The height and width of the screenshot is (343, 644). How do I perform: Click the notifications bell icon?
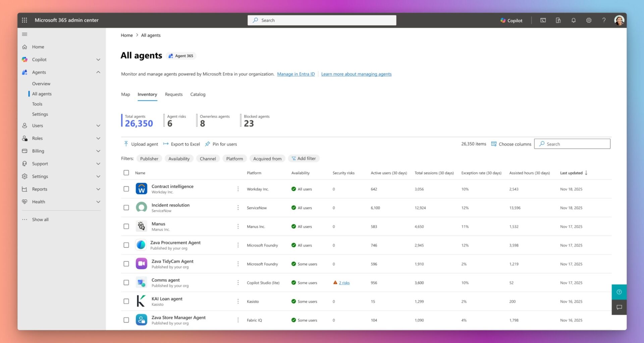pos(574,20)
